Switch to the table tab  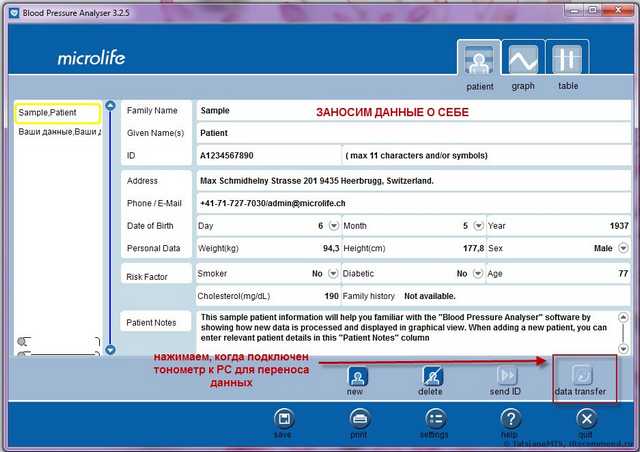click(567, 59)
